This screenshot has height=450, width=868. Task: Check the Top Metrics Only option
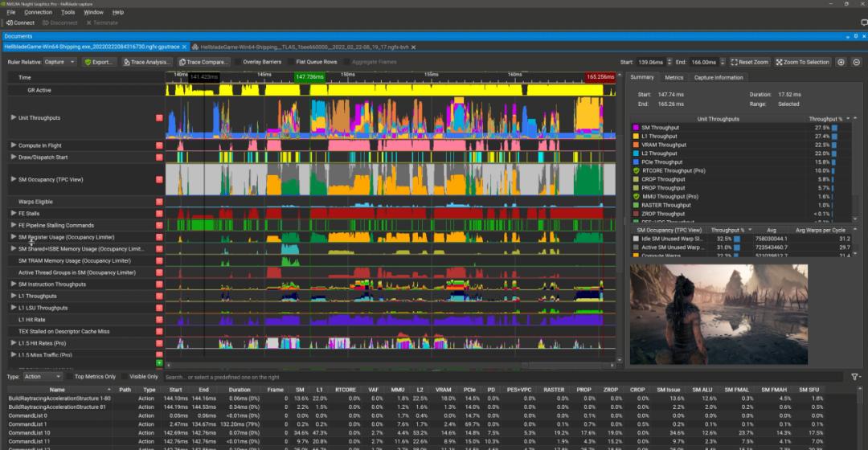pyautogui.click(x=69, y=376)
